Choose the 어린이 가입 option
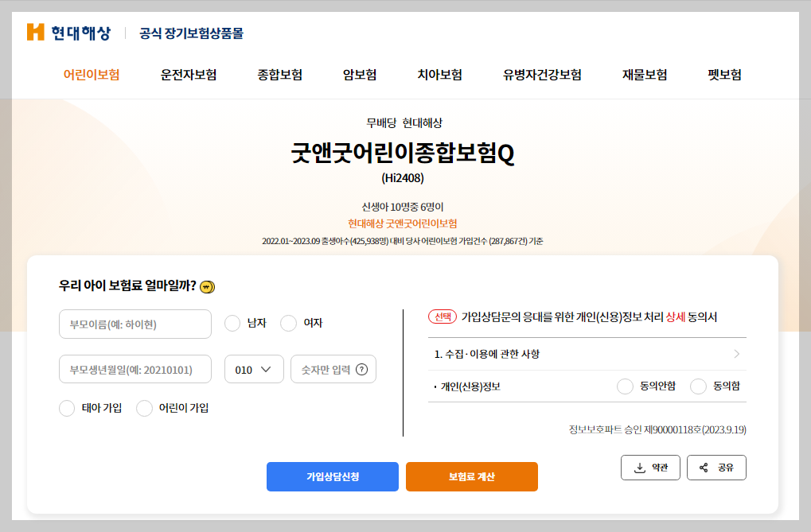 click(144, 408)
